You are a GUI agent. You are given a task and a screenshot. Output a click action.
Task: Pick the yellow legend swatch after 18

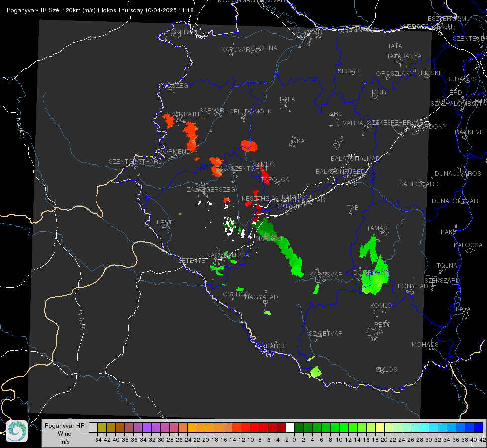coord(380,427)
